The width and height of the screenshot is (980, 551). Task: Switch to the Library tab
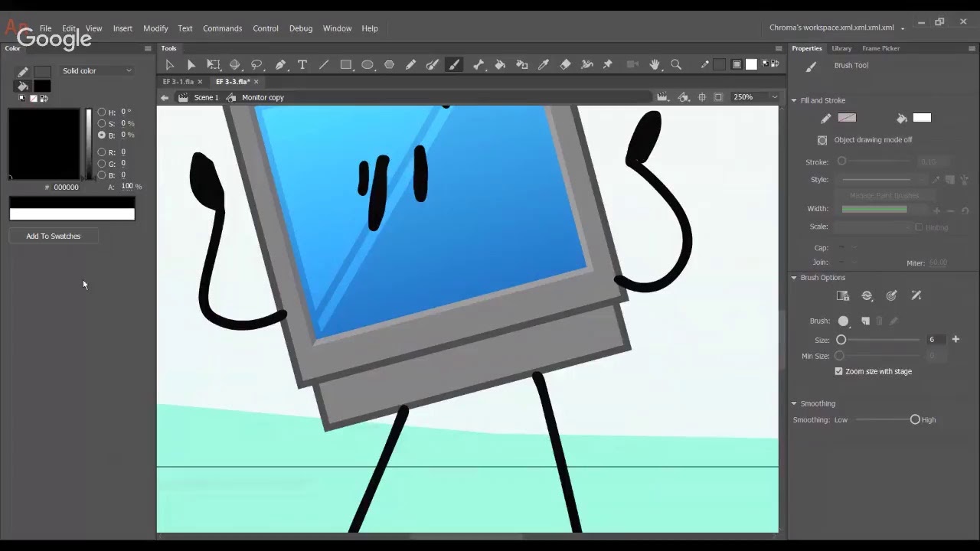[841, 48]
